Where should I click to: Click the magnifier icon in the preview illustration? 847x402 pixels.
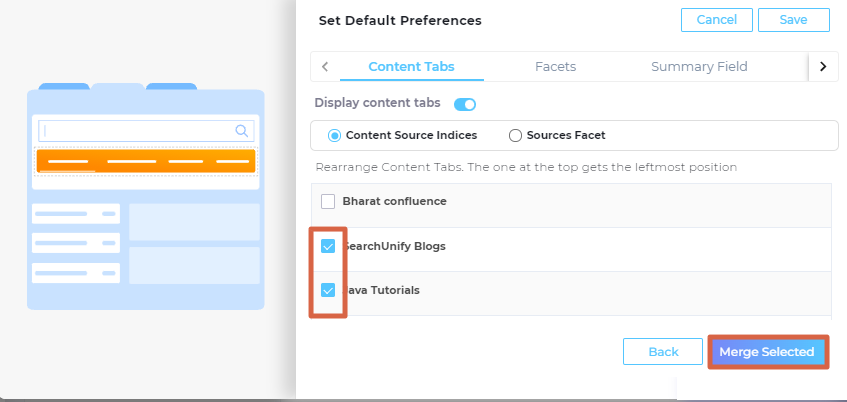[x=241, y=130]
